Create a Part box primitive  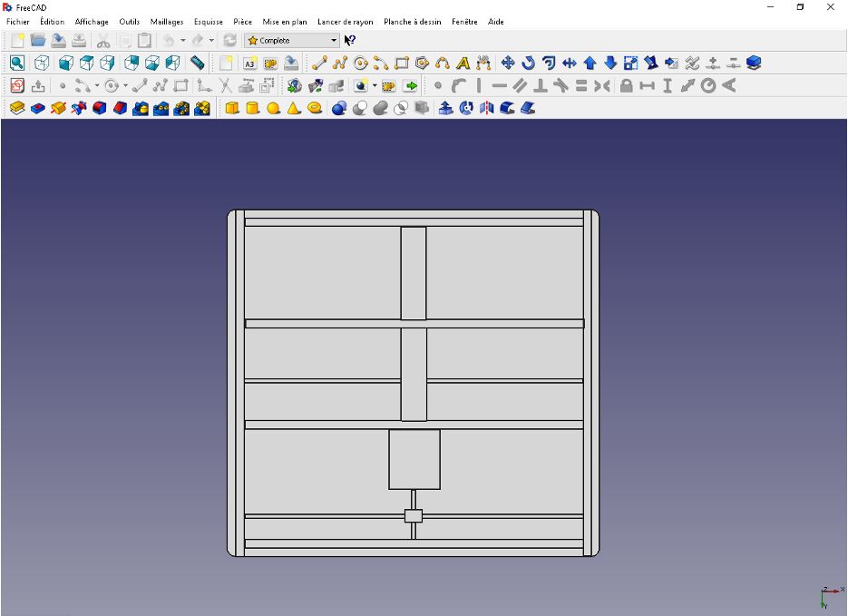[x=232, y=108]
